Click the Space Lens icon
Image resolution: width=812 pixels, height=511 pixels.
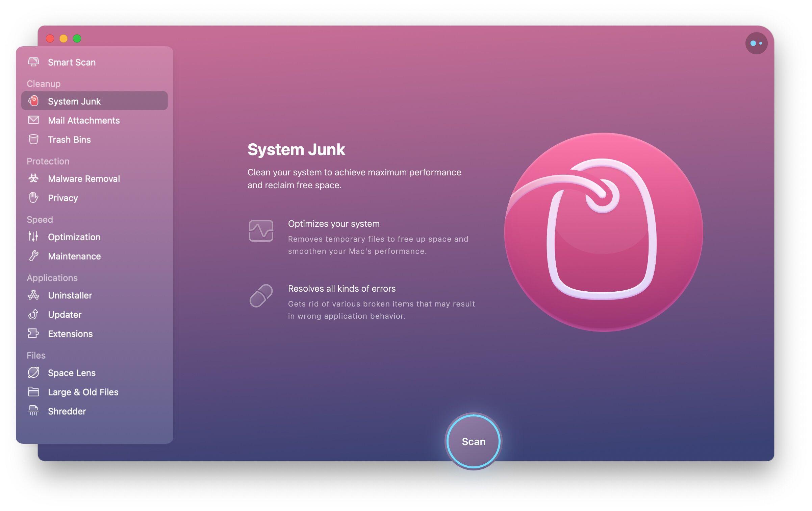click(33, 372)
